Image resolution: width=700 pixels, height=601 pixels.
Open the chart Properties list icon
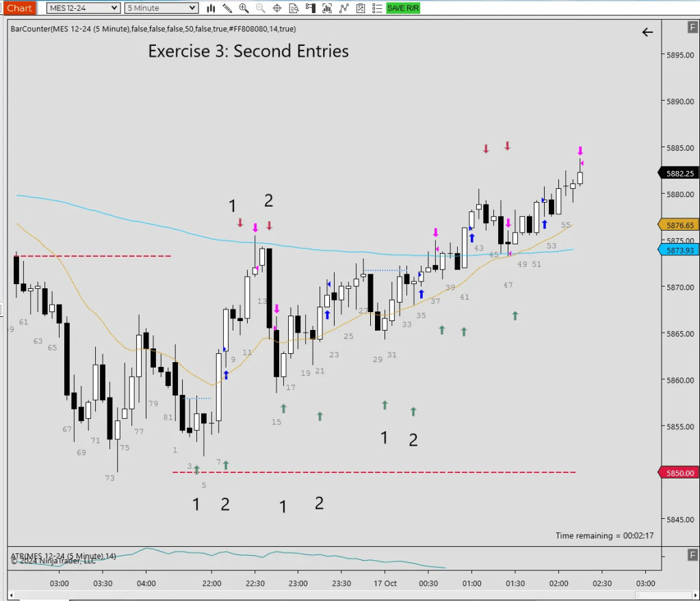[x=376, y=8]
